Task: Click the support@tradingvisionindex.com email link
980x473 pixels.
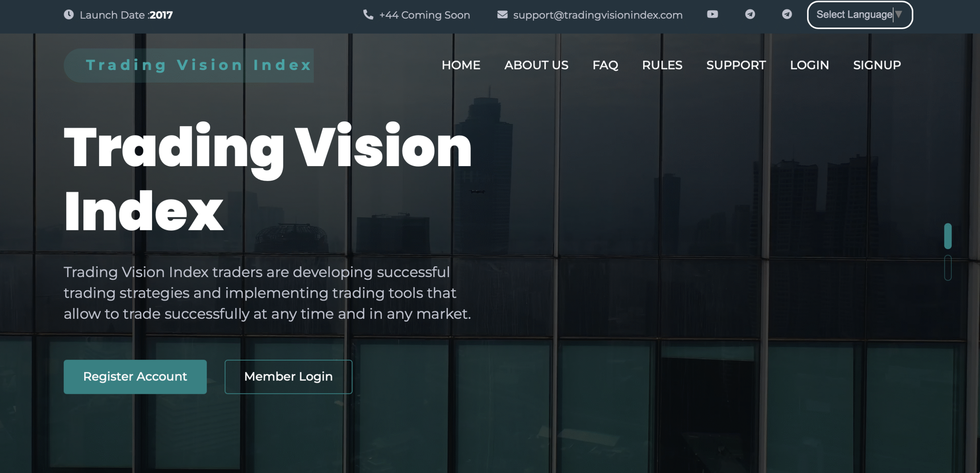Action: (x=598, y=15)
